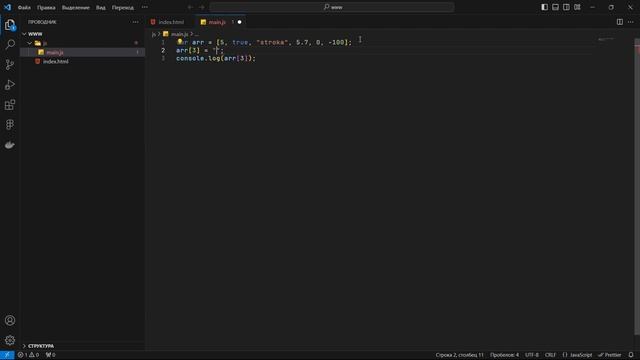Image resolution: width=640 pixels, height=360 pixels.
Task: Click the Prettier status bar item
Action: point(610,355)
